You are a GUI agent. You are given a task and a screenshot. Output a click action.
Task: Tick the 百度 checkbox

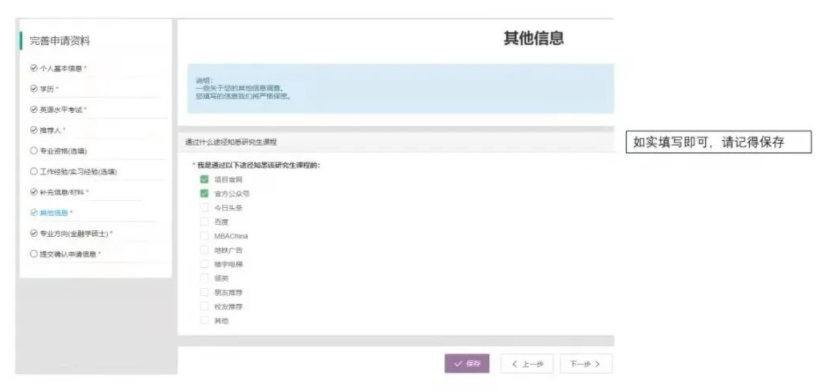(204, 222)
